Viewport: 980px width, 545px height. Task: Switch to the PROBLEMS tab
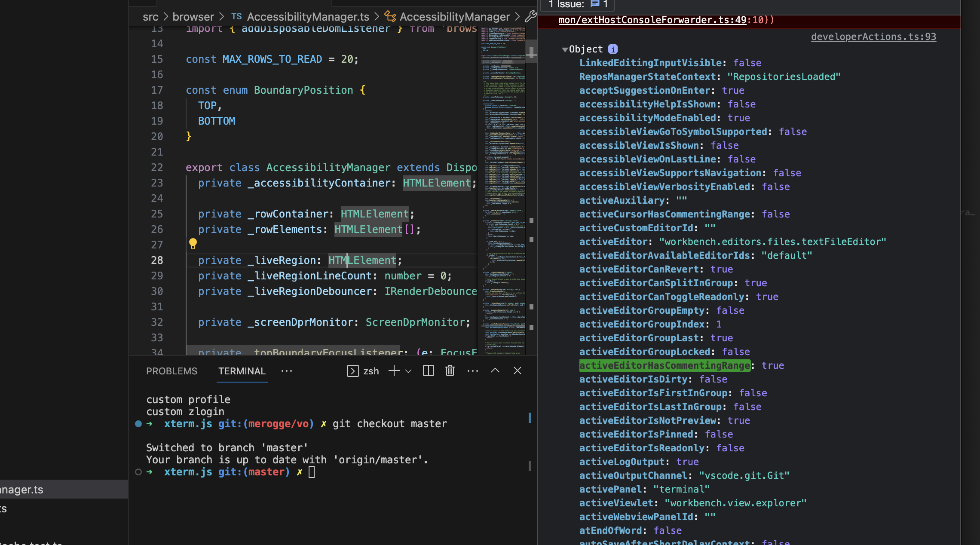[171, 371]
